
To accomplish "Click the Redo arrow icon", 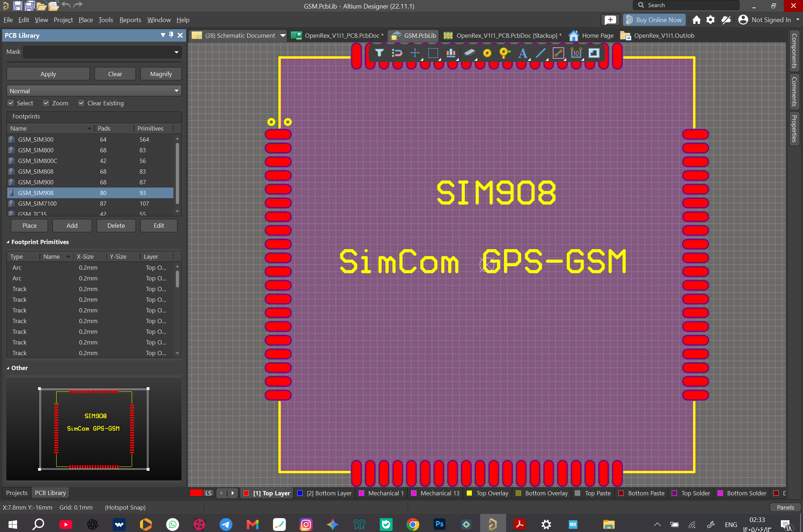I will tap(78, 5).
